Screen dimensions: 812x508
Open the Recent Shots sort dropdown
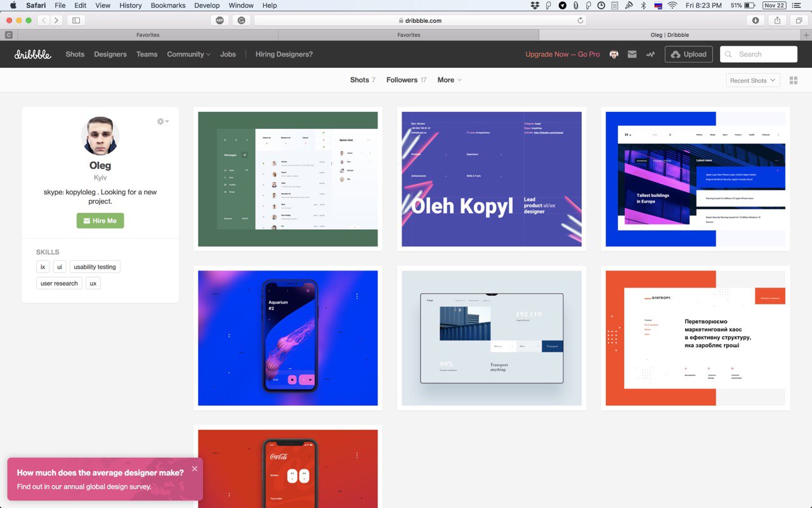[x=753, y=81]
